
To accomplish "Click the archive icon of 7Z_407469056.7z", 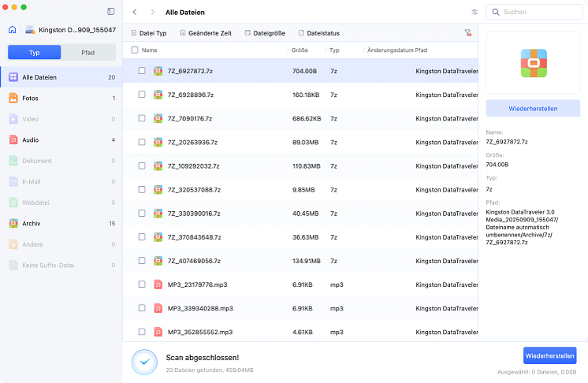I will click(x=158, y=261).
